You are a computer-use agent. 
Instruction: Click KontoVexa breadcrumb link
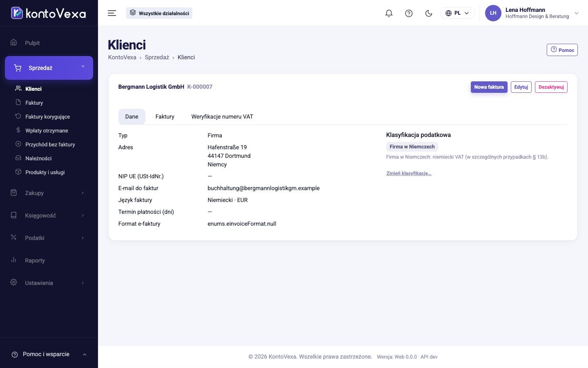click(122, 57)
